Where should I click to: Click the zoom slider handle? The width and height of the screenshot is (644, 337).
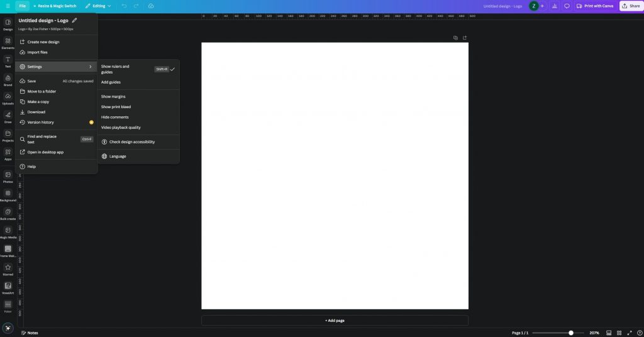click(571, 333)
